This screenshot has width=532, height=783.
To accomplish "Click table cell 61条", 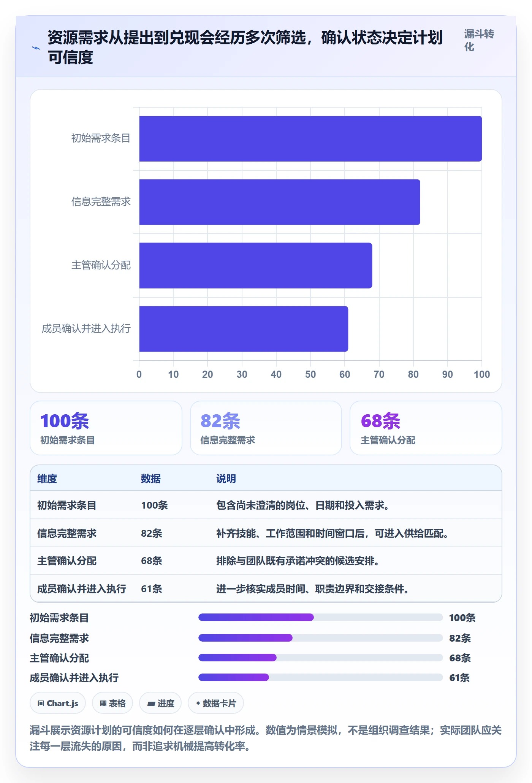I will click(x=152, y=589).
